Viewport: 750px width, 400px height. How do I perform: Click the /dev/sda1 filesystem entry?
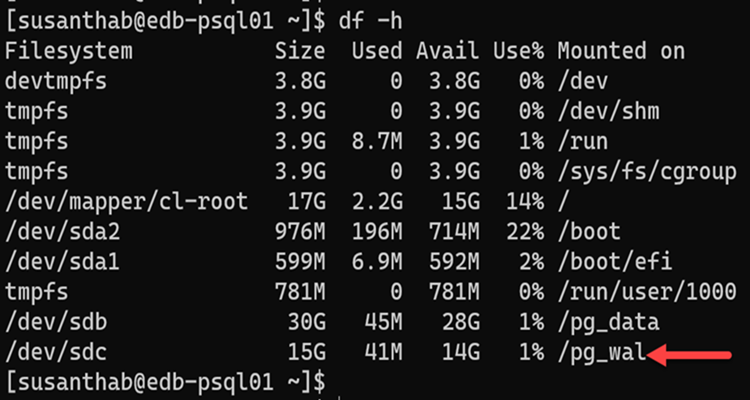coord(62,262)
